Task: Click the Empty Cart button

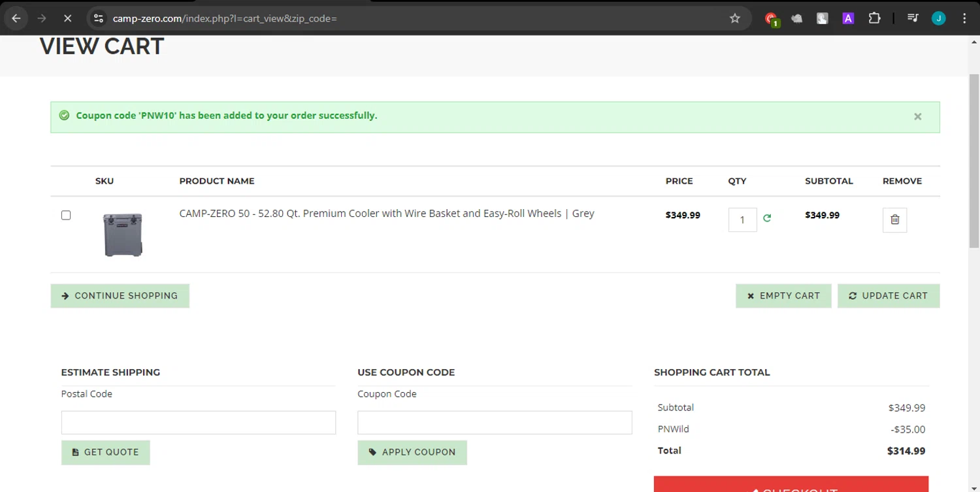Action: (x=783, y=296)
